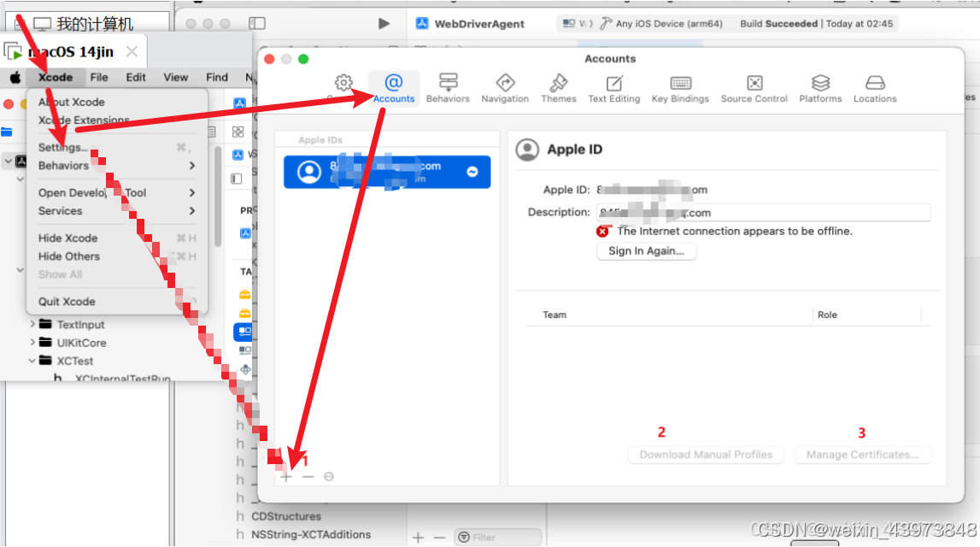Click the minus button beside the Filter field
Viewport: 980px width, 547px height.
coord(439,538)
